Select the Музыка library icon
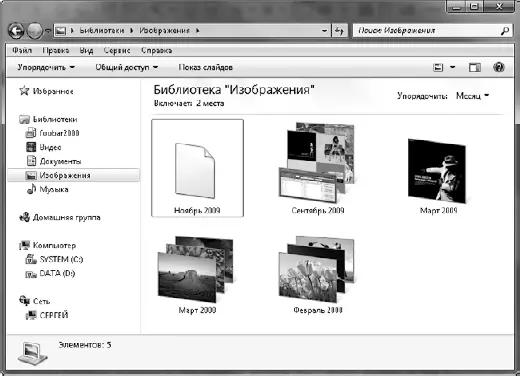Image resolution: width=520 pixels, height=376 pixels. pyautogui.click(x=31, y=189)
